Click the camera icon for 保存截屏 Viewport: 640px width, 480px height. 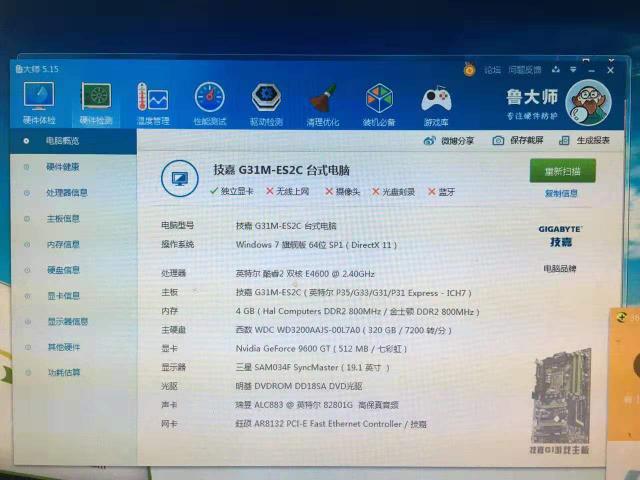498,140
